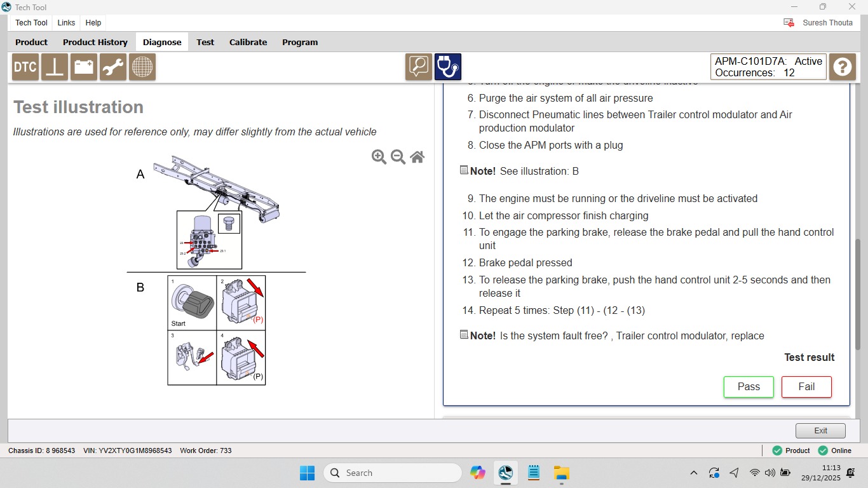868x488 pixels.
Task: Zoom in on the test illustration
Action: click(x=379, y=157)
